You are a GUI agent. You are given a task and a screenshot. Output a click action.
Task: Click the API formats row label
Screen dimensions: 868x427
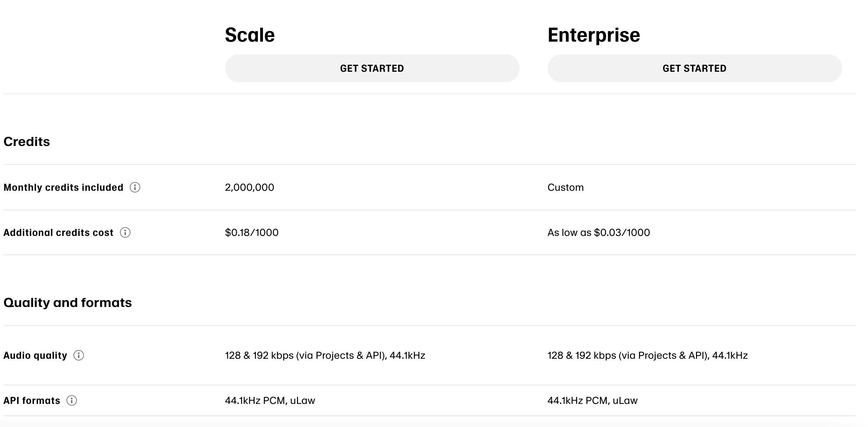click(x=32, y=401)
